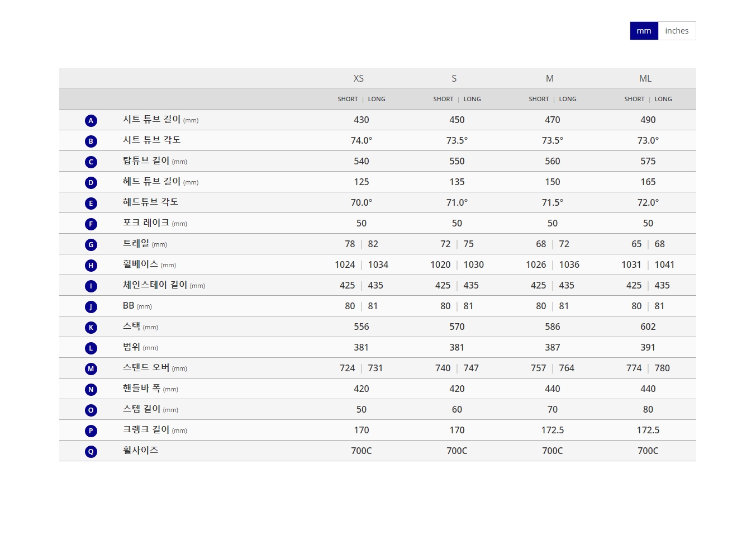Click the '휠사이즈' row label

140,450
